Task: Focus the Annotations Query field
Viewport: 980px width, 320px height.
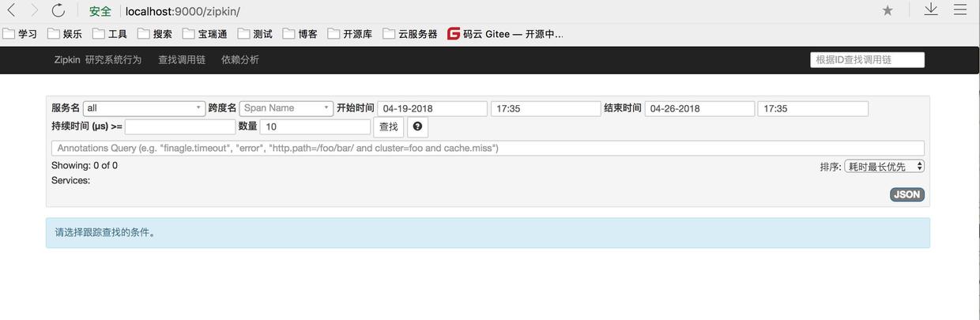Action: tap(488, 149)
